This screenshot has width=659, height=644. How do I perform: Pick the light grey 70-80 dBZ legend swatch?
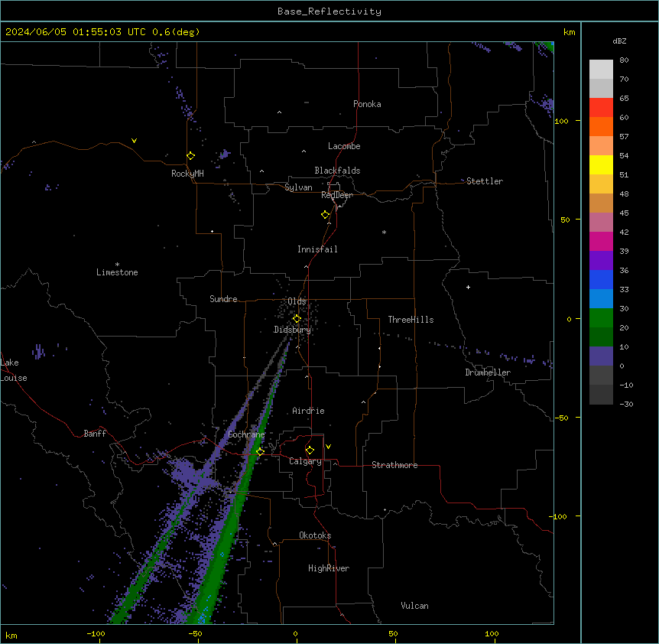[x=601, y=70]
